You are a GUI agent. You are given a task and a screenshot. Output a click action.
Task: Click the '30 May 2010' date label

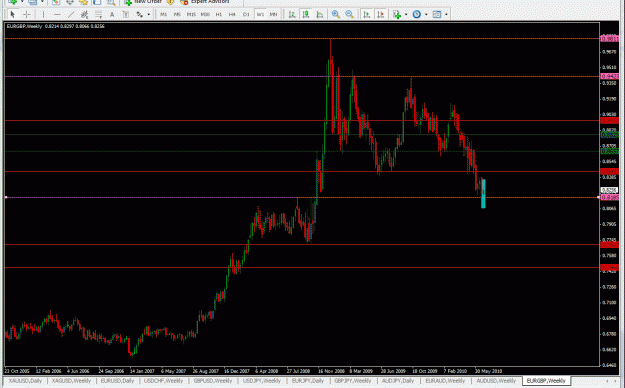pyautogui.click(x=488, y=371)
